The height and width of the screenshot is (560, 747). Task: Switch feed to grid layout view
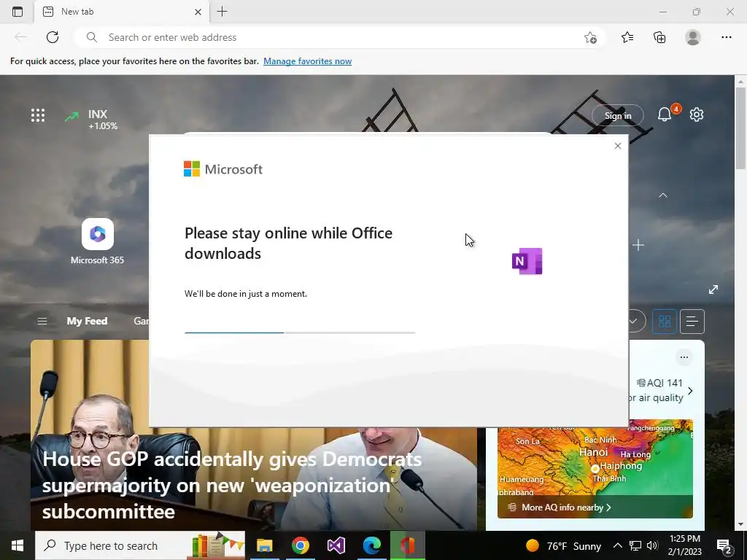point(664,322)
